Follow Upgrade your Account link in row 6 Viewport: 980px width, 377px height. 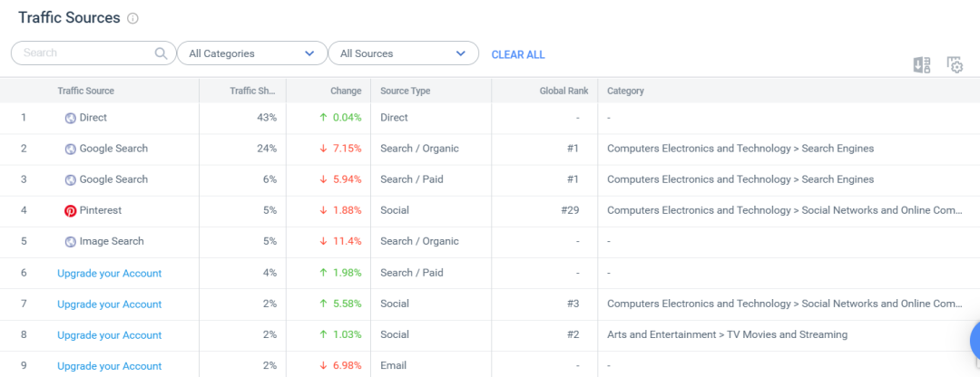[109, 273]
